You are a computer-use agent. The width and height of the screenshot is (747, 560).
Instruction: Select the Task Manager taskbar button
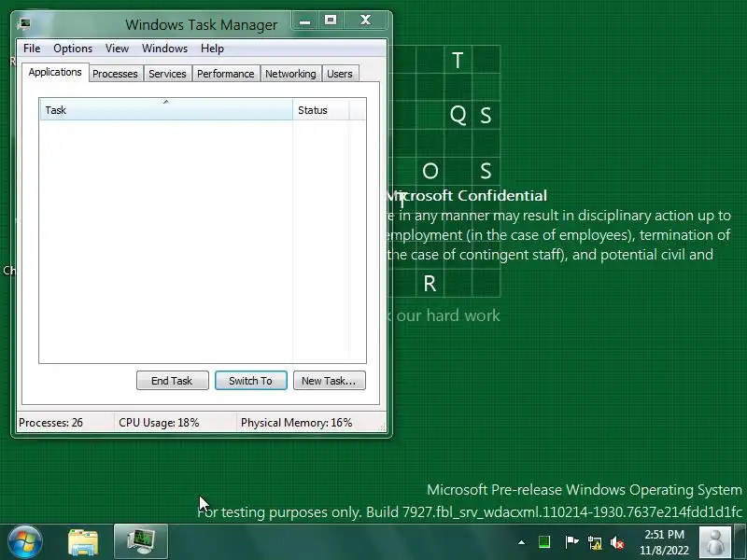pos(141,542)
